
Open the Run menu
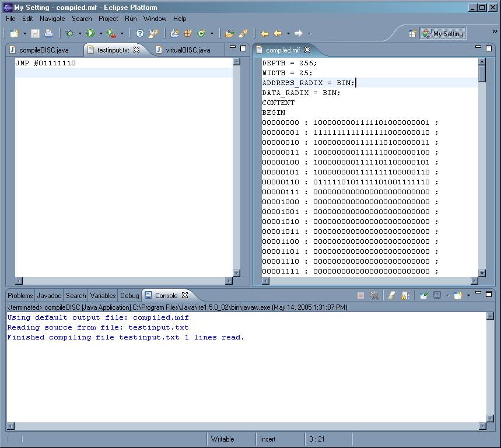pyautogui.click(x=131, y=19)
